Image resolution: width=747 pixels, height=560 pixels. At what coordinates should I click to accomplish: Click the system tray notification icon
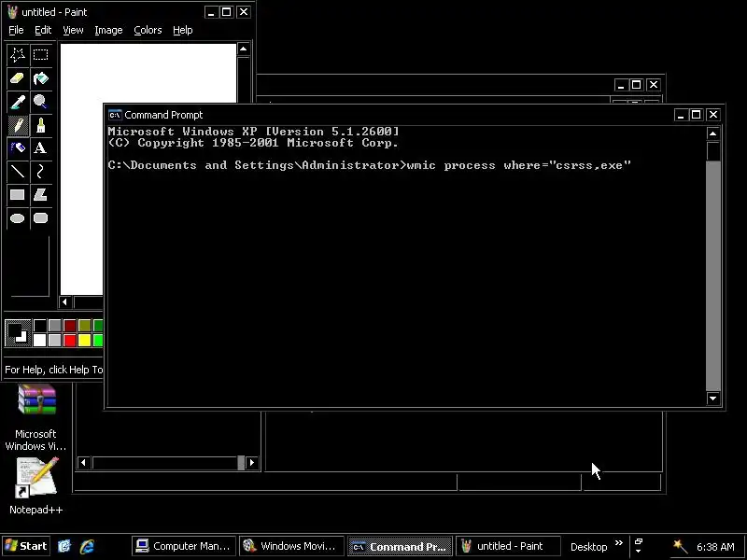click(680, 546)
